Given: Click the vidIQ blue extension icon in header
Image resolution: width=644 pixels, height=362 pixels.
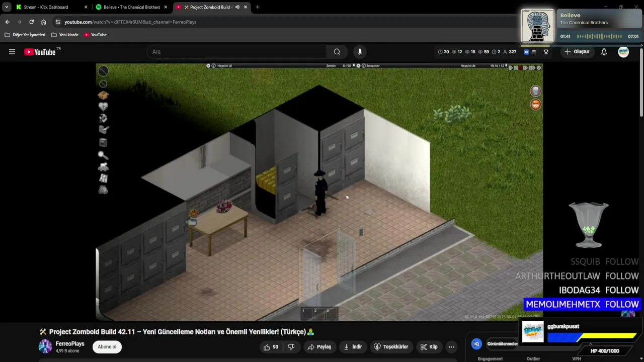Looking at the screenshot, I should (x=526, y=52).
